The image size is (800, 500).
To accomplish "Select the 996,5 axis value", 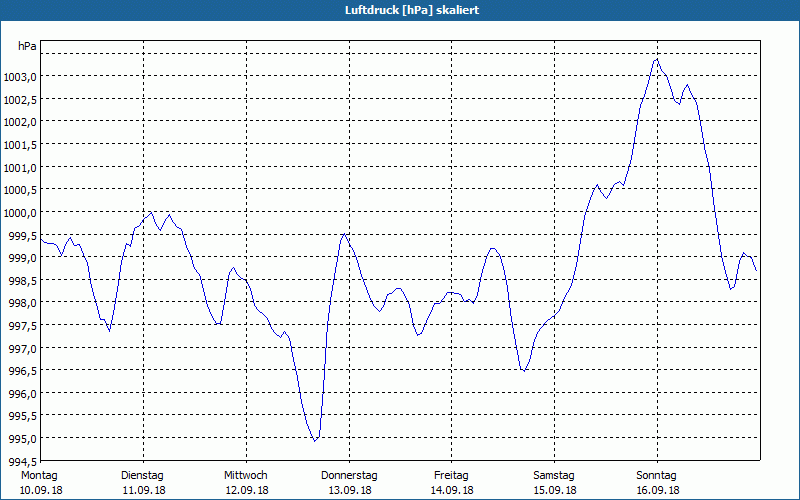I will point(22,371).
